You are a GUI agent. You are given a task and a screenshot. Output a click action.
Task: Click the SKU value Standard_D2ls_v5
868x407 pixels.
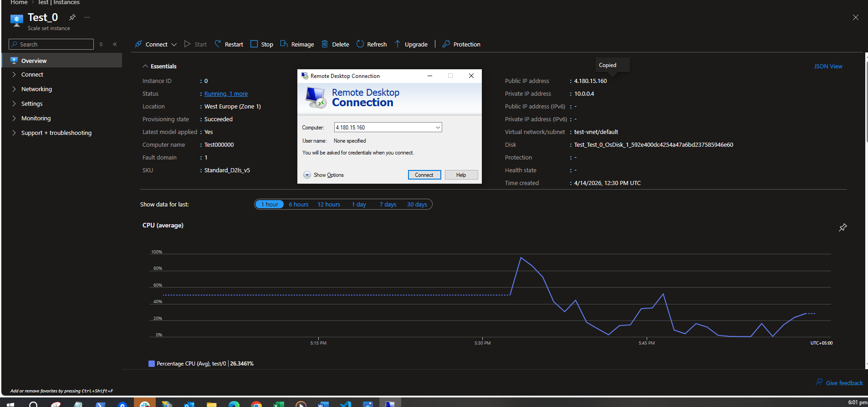coord(227,170)
